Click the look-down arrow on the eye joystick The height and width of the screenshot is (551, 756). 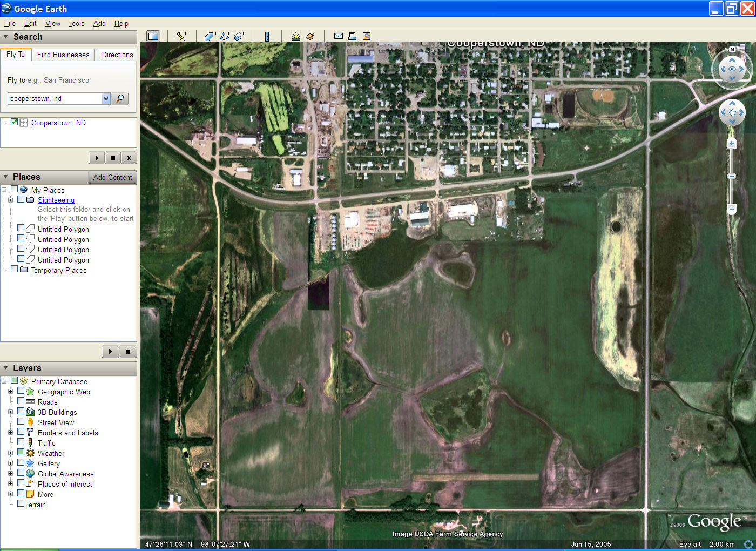tap(732, 78)
